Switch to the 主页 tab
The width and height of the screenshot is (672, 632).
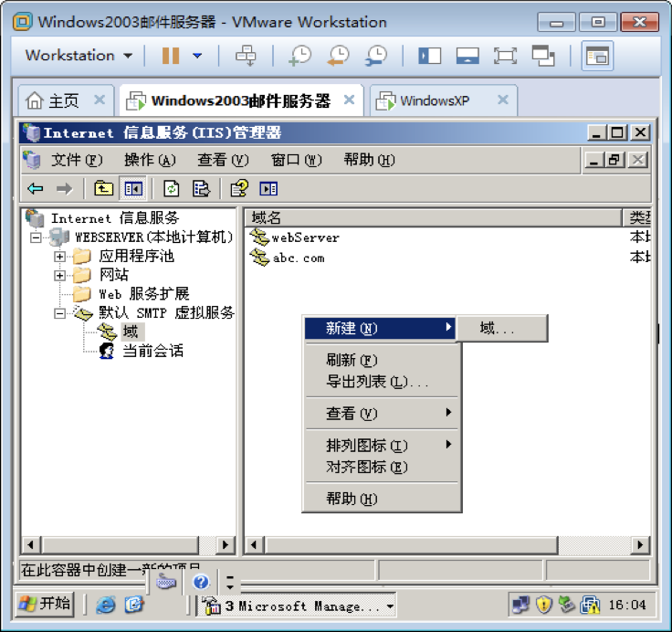point(64,101)
